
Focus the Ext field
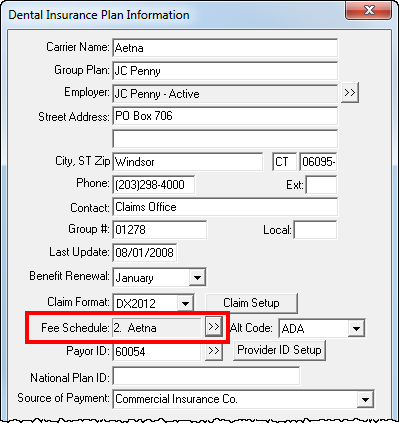(321, 185)
